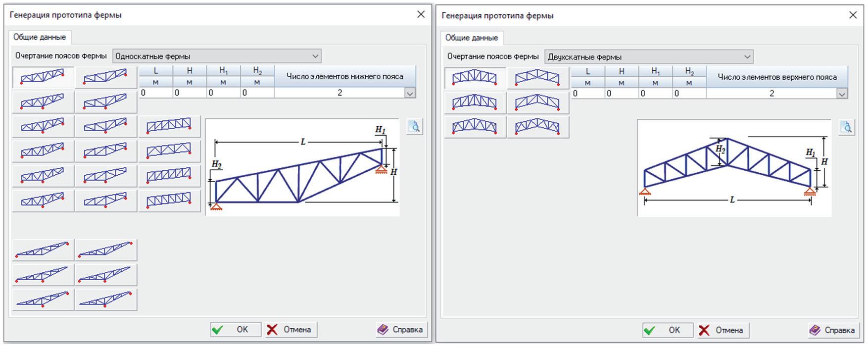The width and height of the screenshot is (868, 348).
Task: Switch to Общие данные tab in right dialog
Action: [472, 38]
